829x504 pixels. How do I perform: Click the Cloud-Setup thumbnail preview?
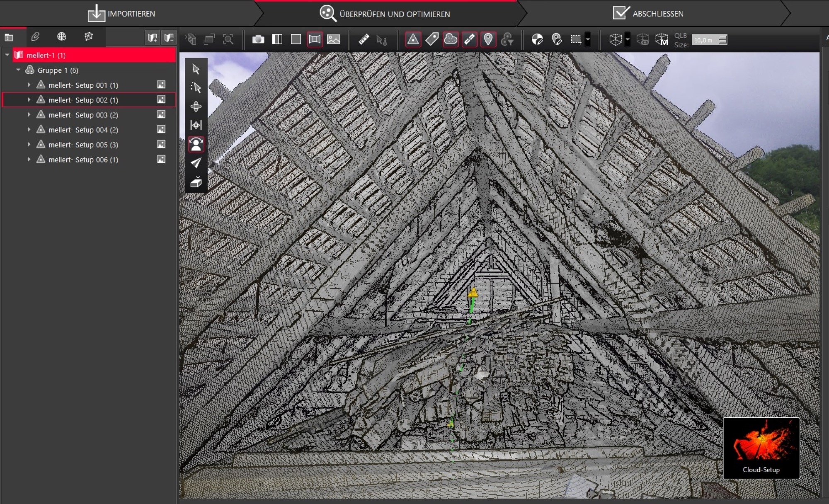click(x=761, y=448)
